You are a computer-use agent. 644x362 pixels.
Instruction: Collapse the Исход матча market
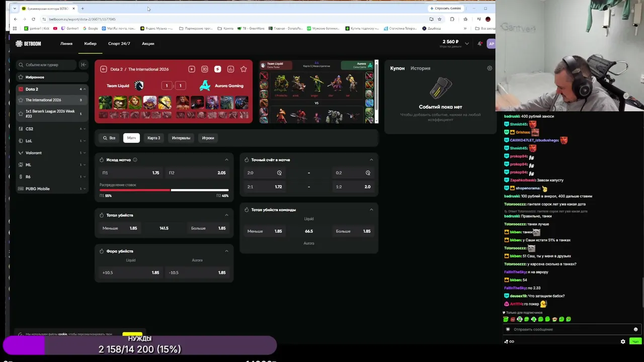(x=226, y=160)
